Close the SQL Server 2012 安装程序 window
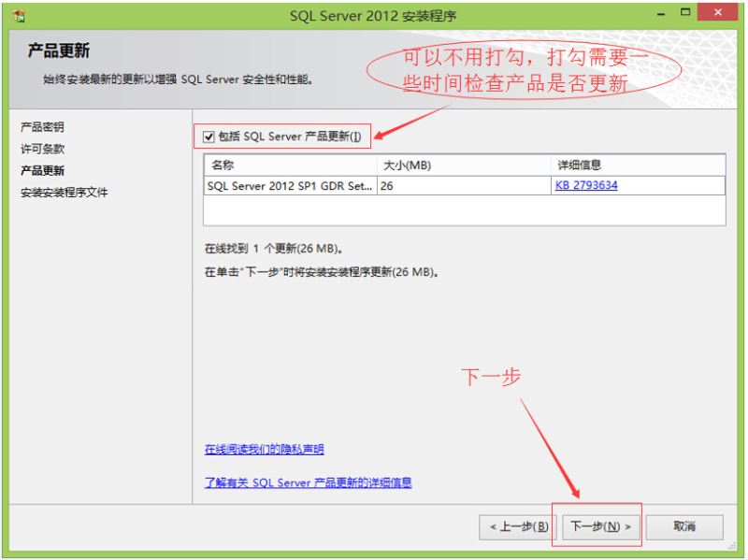Image resolution: width=748 pixels, height=560 pixels. pos(718,12)
